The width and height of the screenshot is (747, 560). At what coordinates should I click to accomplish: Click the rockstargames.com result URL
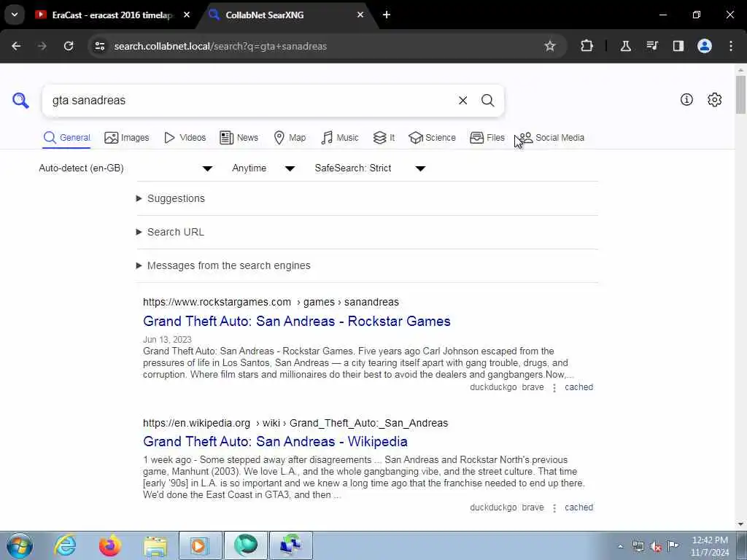[x=271, y=302]
